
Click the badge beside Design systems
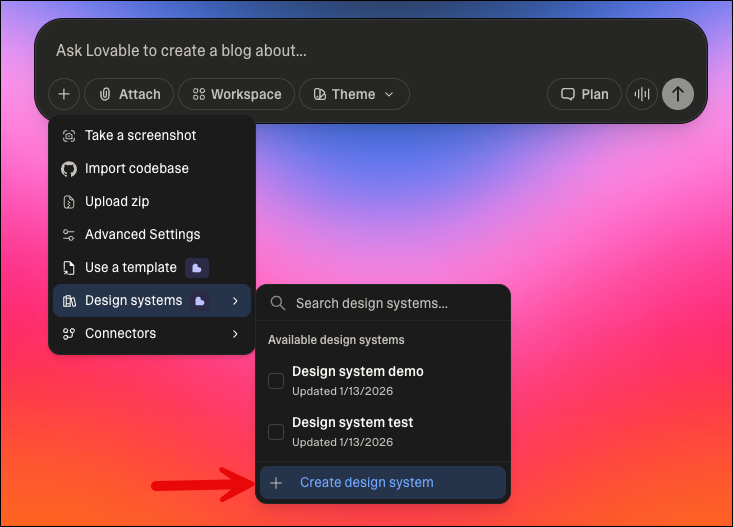click(x=200, y=301)
